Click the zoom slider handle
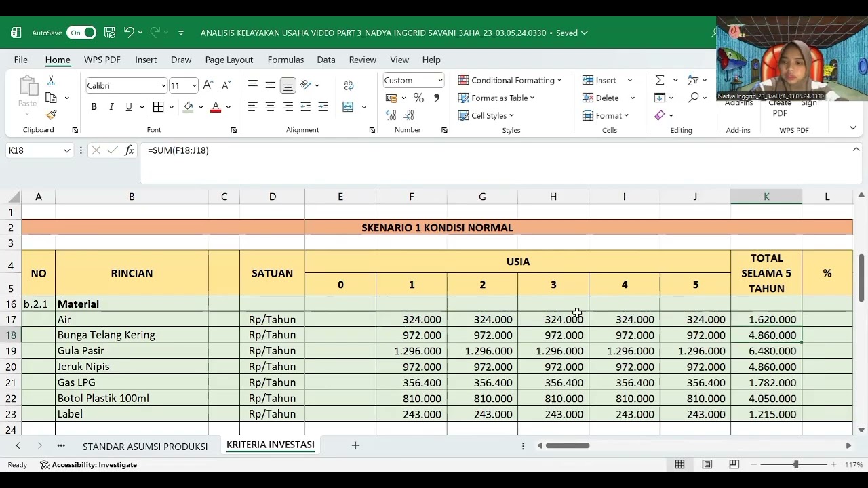 (x=795, y=464)
